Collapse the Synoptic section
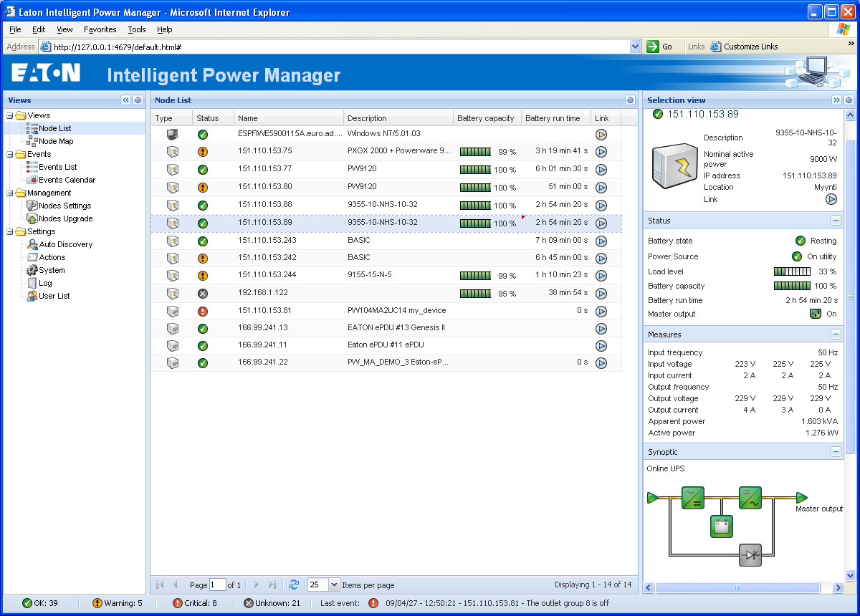The image size is (860, 616). (836, 452)
